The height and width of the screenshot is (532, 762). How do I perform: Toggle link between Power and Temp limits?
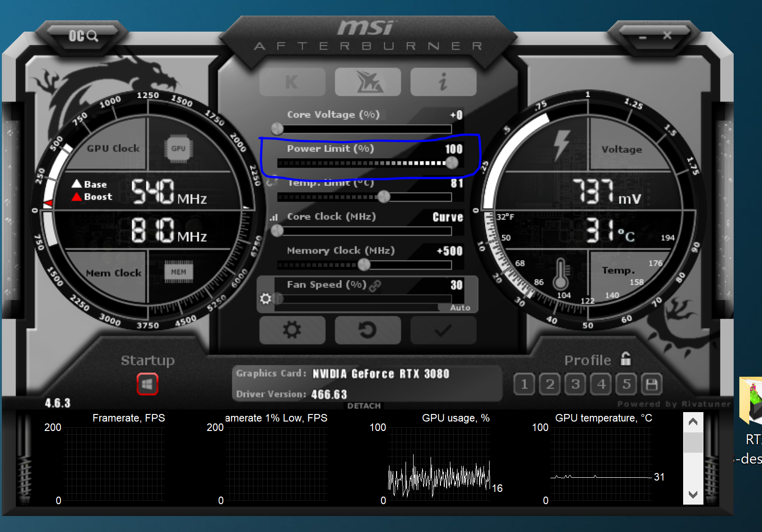pyautogui.click(x=271, y=182)
